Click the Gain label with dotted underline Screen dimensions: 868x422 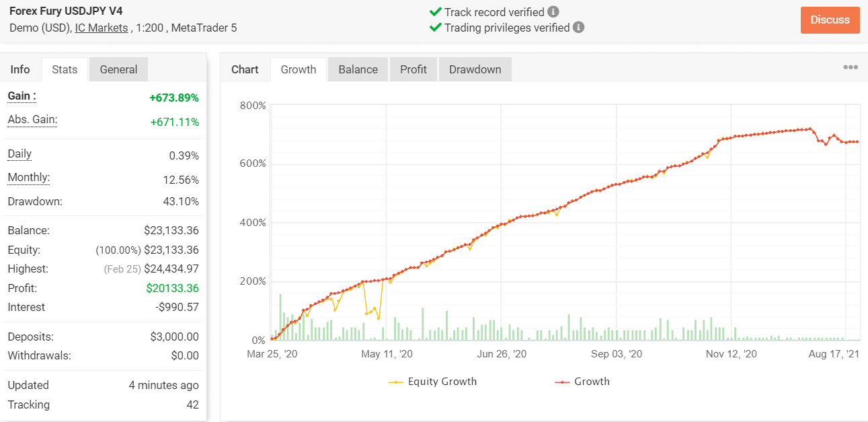[22, 96]
